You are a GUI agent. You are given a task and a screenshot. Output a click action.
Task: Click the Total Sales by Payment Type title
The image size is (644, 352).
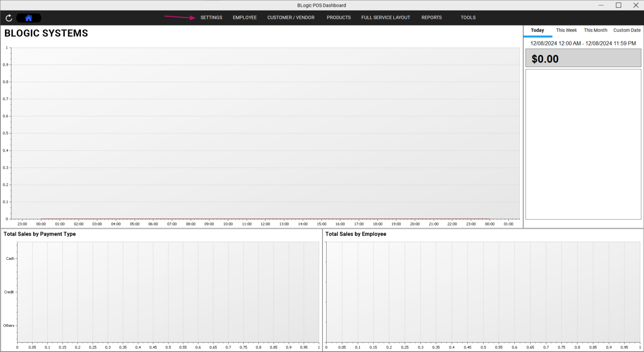(40, 234)
